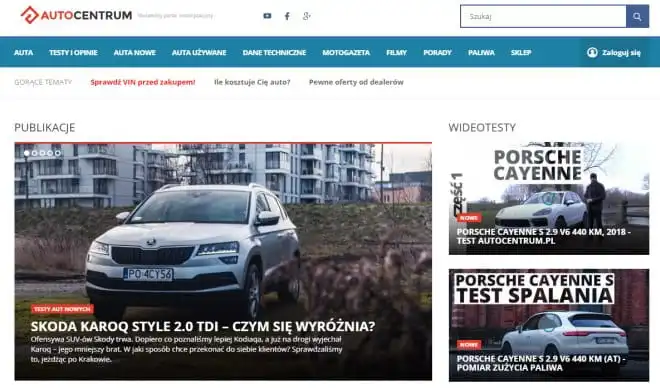This screenshot has width=660, height=389.
Task: Click the GORĄCE TEMATY label
Action: coord(43,82)
